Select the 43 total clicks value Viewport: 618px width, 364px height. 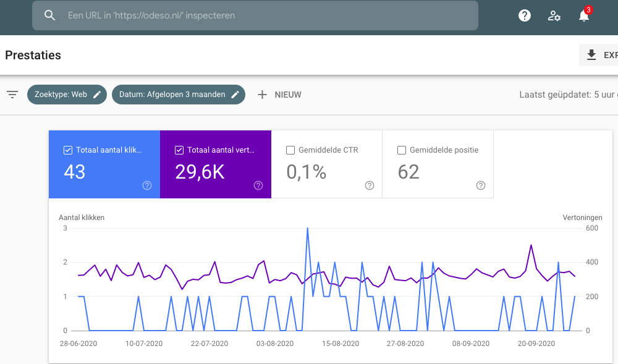[x=75, y=172]
